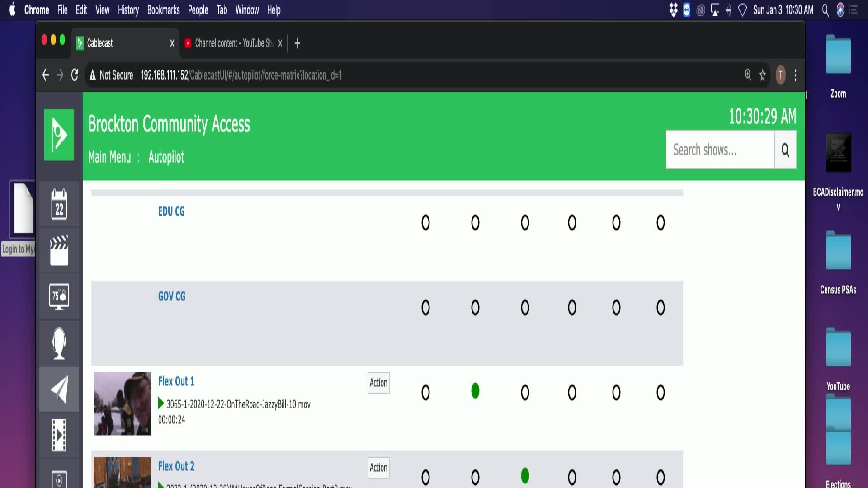Open Action dropdown for Flex Out 2

[x=378, y=468]
